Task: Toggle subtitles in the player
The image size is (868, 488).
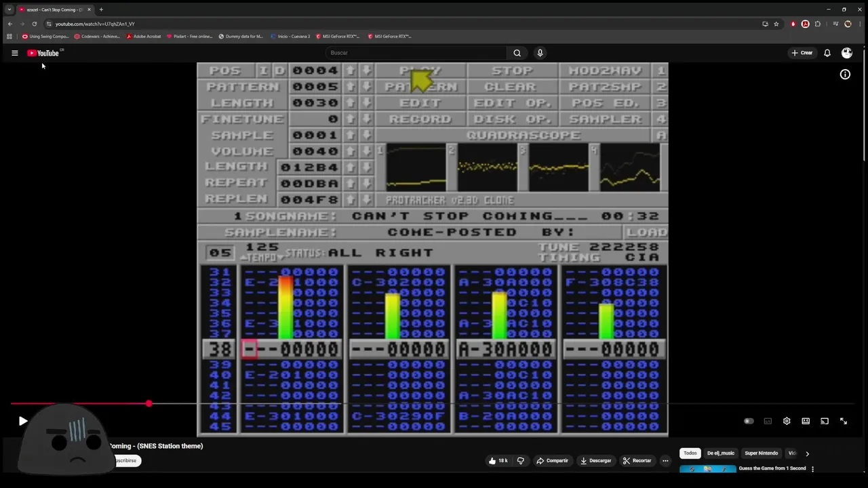Action: tap(768, 421)
